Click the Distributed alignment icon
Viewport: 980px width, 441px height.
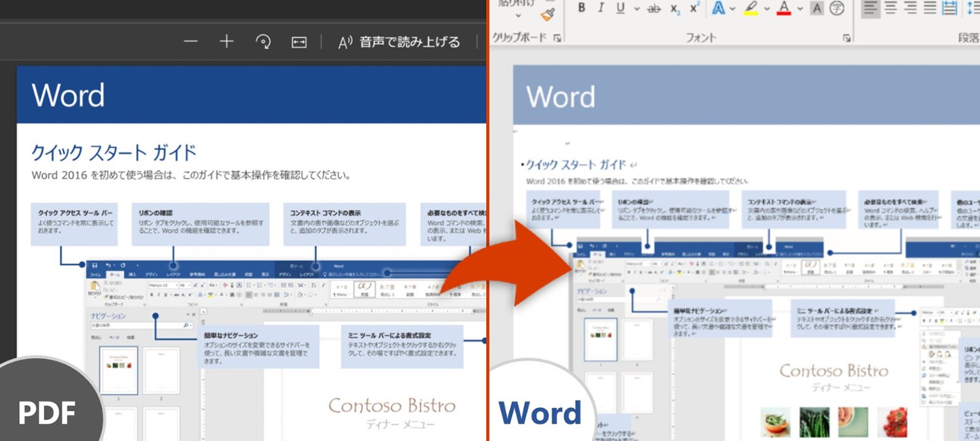point(950,8)
